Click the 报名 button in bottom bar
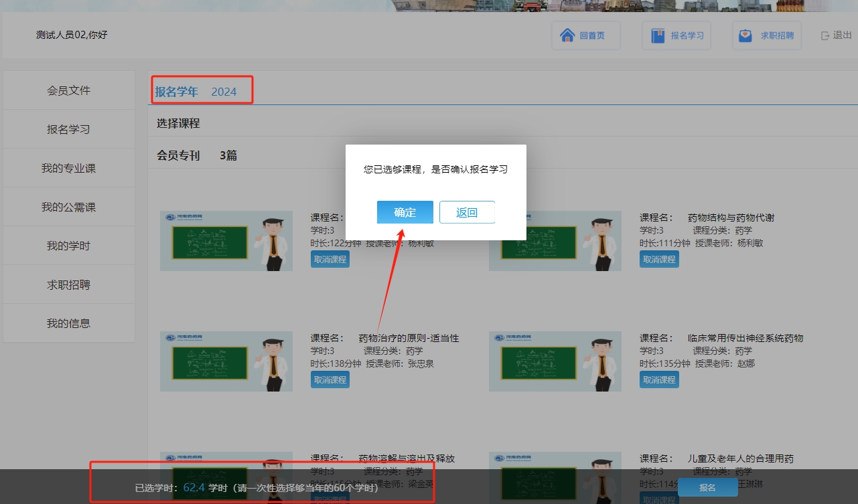Viewport: 858px width, 504px height. coord(707,487)
